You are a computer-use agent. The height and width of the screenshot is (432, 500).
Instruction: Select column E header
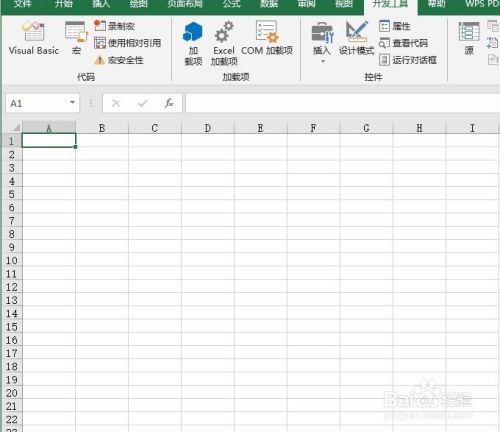261,128
